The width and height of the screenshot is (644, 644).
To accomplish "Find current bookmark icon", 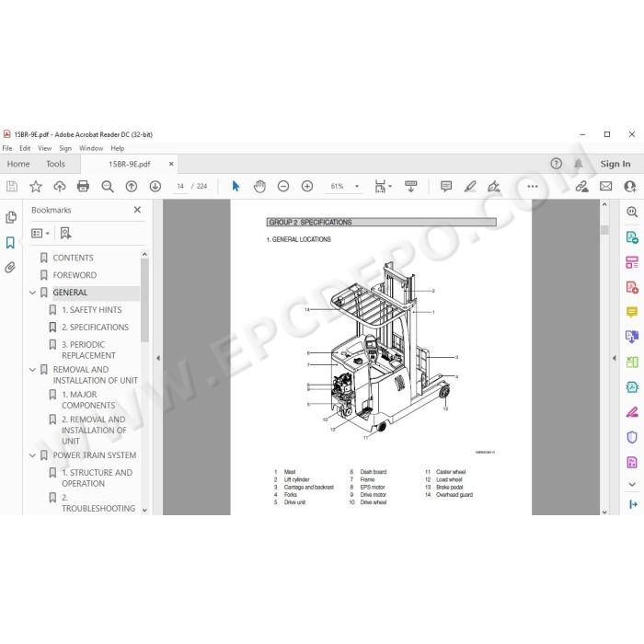I will coord(65,234).
